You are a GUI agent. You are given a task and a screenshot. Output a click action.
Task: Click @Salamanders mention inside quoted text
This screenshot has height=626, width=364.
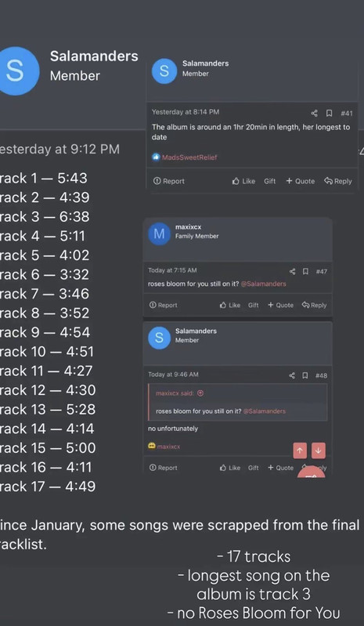click(x=265, y=411)
